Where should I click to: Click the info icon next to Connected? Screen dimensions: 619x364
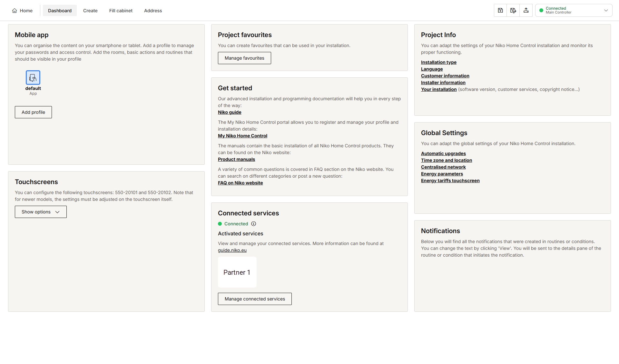254,224
